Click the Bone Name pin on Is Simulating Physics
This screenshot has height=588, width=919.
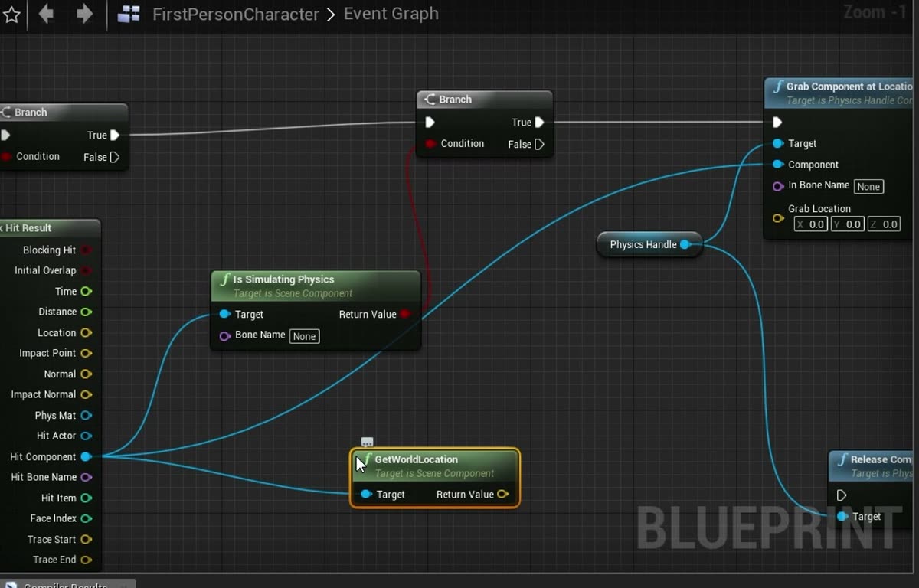224,335
